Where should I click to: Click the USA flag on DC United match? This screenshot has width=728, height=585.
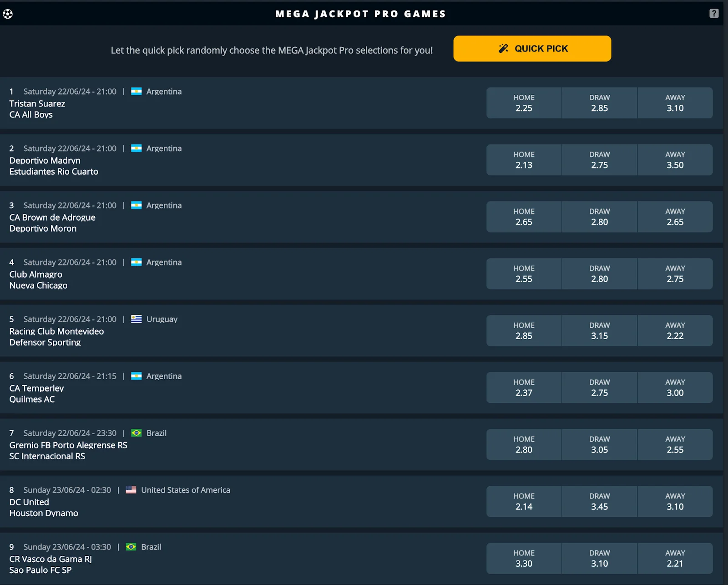[131, 490]
